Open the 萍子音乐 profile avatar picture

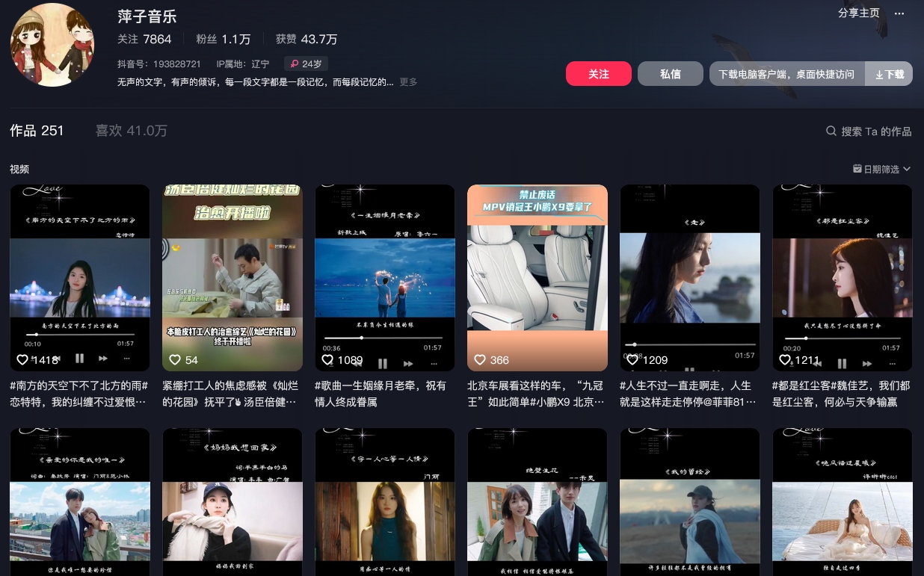[x=52, y=45]
